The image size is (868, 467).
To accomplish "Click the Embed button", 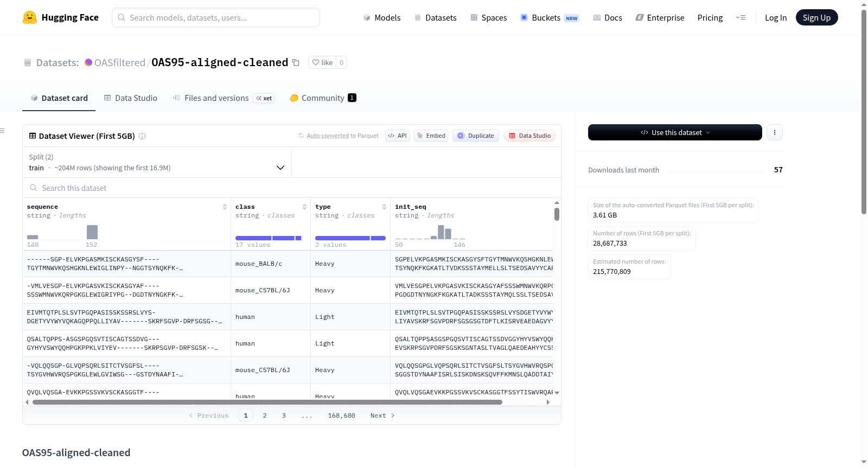I will tap(431, 136).
